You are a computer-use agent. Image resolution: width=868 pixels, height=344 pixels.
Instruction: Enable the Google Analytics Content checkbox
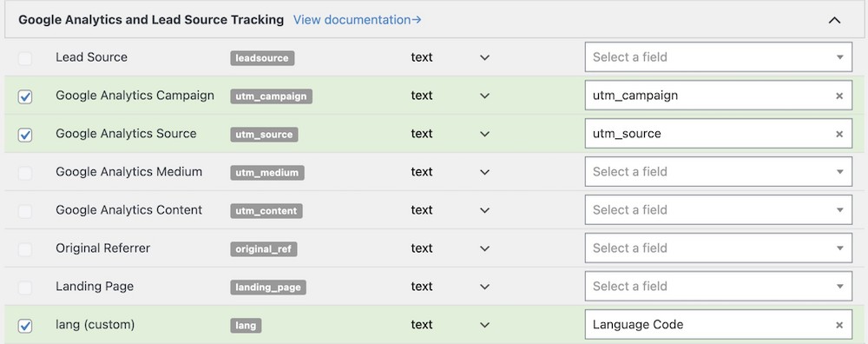tap(25, 211)
